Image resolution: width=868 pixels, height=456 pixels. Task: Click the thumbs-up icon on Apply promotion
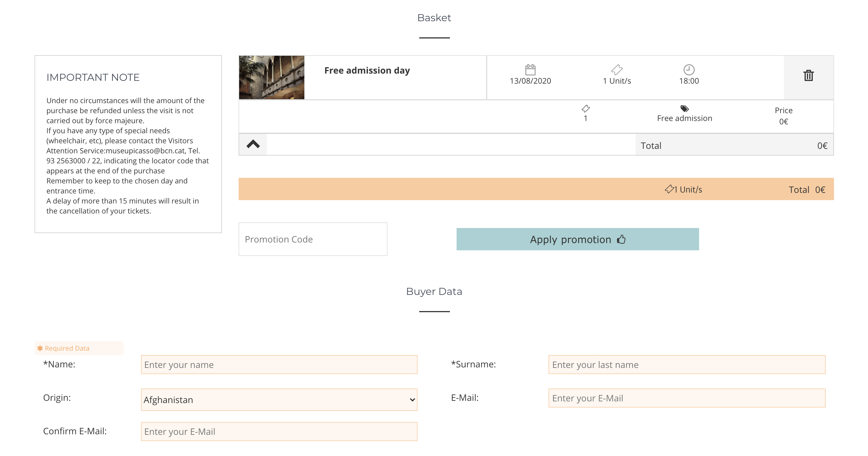(621, 239)
